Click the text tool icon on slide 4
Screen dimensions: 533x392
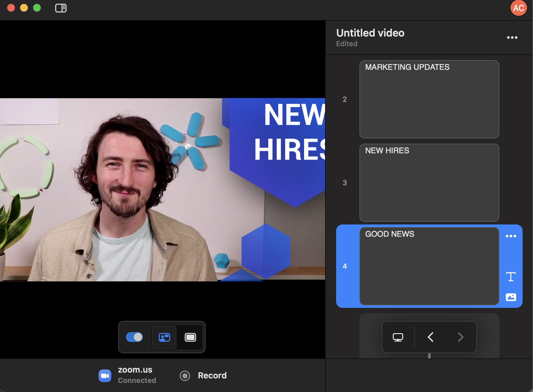pos(511,277)
